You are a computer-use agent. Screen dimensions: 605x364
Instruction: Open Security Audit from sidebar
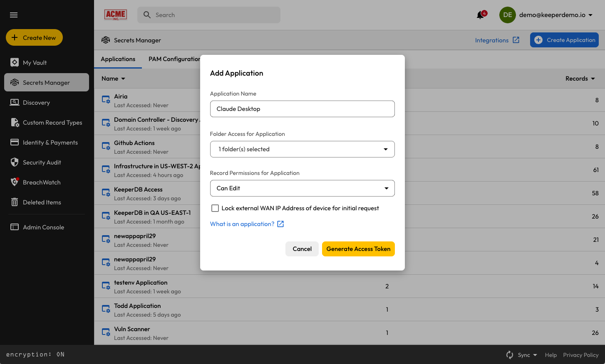pyautogui.click(x=42, y=162)
